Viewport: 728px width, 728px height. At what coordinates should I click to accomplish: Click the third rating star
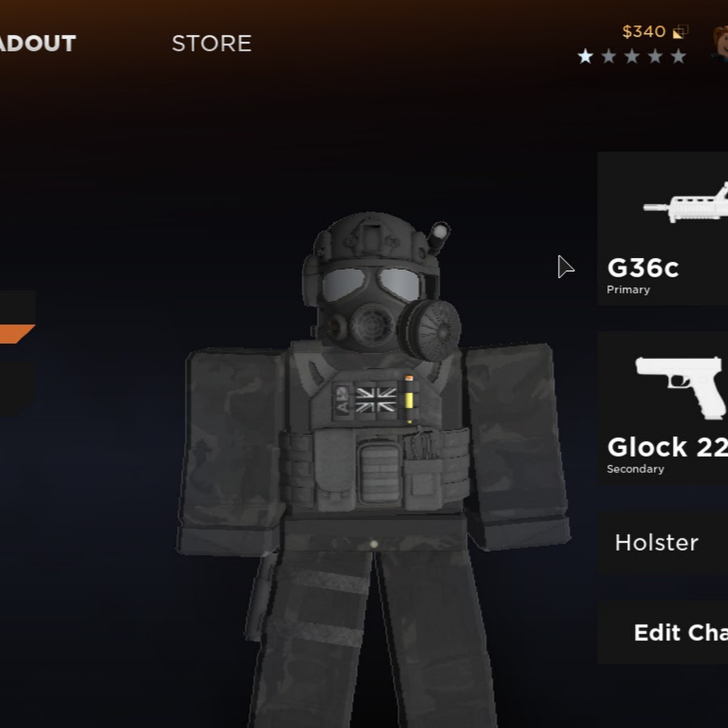pos(632,56)
